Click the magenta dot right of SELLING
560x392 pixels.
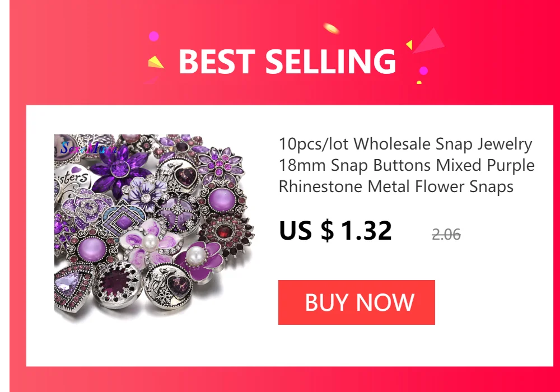click(x=423, y=71)
